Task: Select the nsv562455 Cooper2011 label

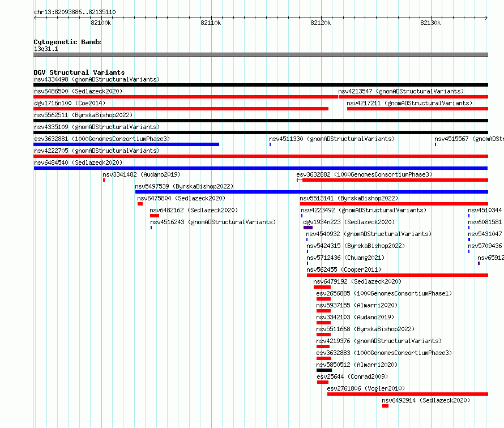Action: pyautogui.click(x=344, y=269)
